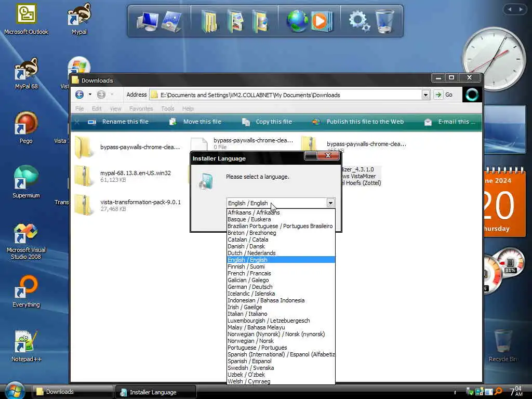Open the documents folder icon in the dock

[x=209, y=21]
